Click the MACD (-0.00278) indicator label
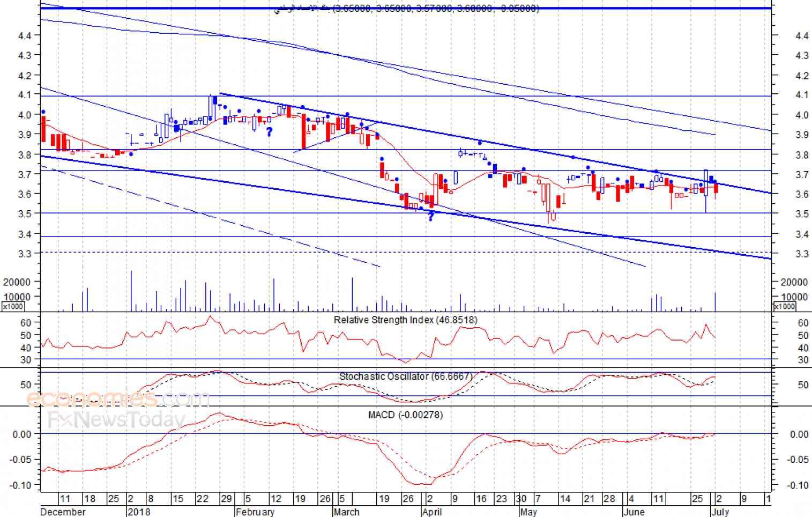Screen dimensions: 812x517 coord(405,415)
